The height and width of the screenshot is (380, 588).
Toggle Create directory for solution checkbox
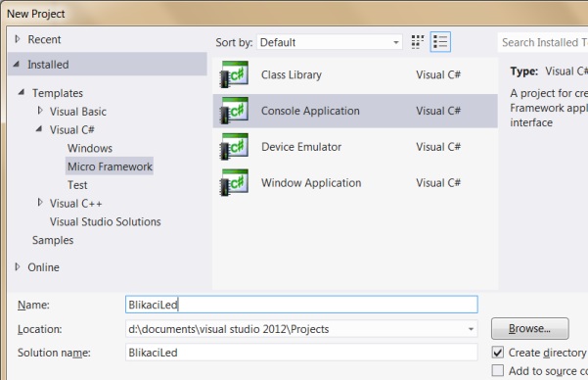[498, 353]
